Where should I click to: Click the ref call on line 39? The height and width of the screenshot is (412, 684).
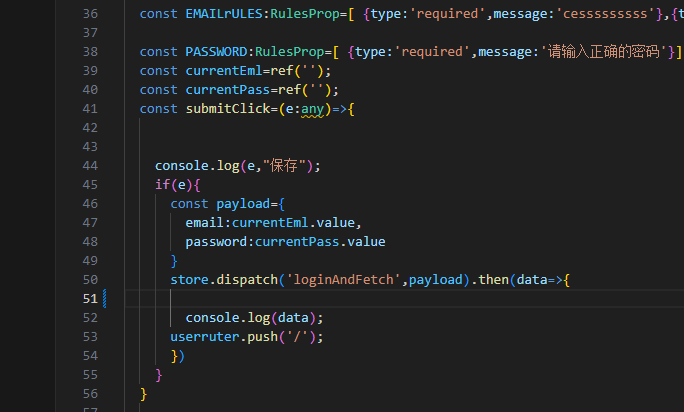[x=282, y=70]
